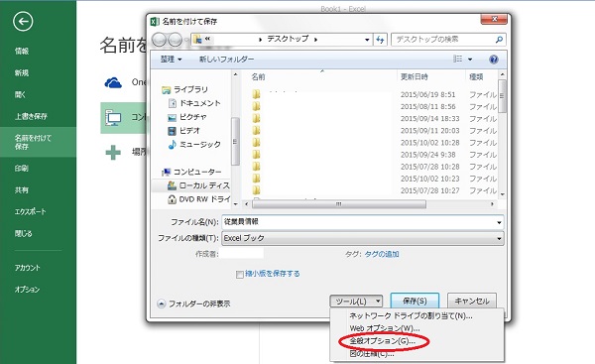Sort by 更新日時 column header
Image resolution: width=595 pixels, height=364 pixels.
click(415, 77)
